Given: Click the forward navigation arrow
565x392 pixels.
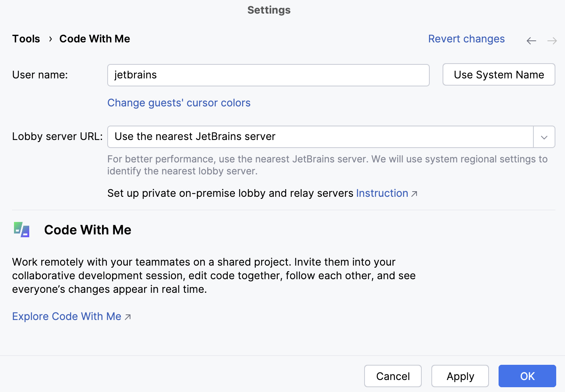Looking at the screenshot, I should tap(552, 40).
